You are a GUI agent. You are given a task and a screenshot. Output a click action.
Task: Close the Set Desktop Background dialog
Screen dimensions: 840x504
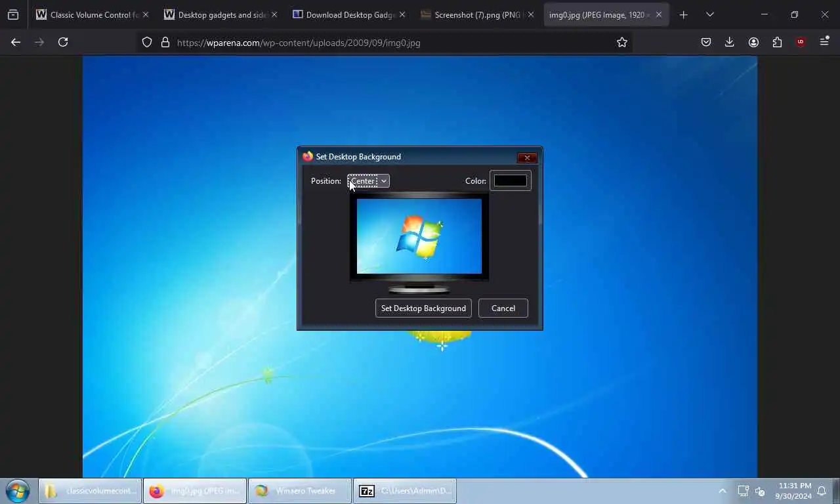point(527,157)
